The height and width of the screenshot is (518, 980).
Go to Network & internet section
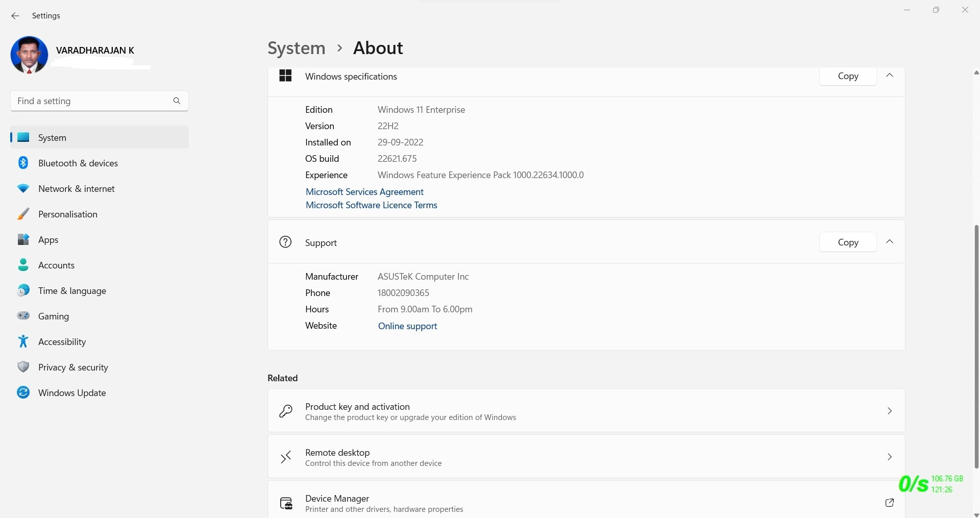click(x=100, y=189)
